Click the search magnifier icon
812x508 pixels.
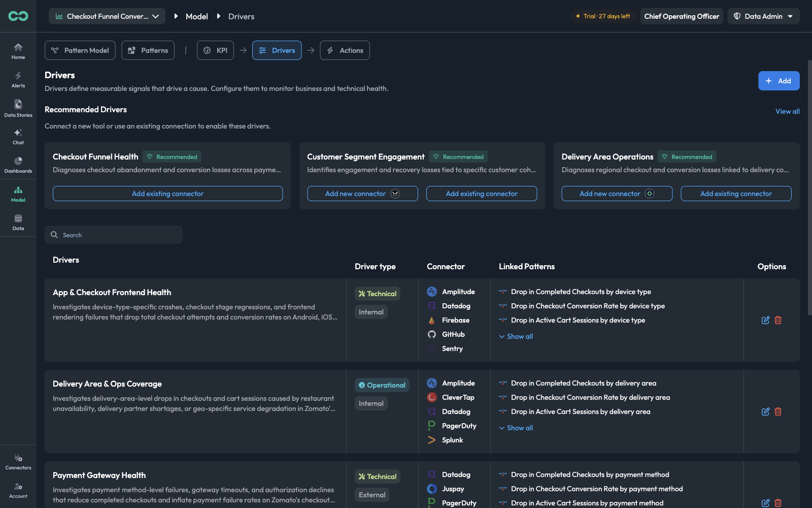pos(54,235)
